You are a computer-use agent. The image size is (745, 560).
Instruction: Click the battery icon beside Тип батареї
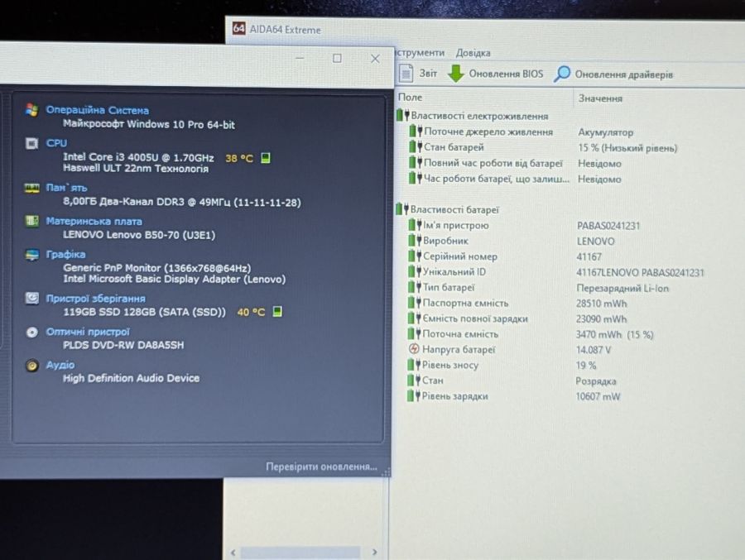[x=415, y=287]
